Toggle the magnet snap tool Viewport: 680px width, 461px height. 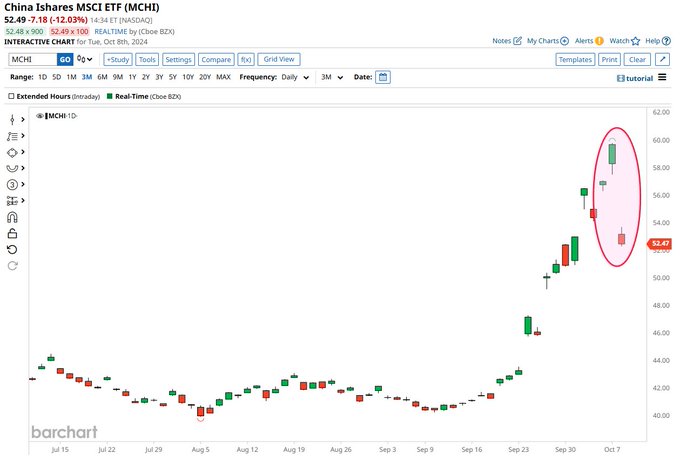click(12, 218)
